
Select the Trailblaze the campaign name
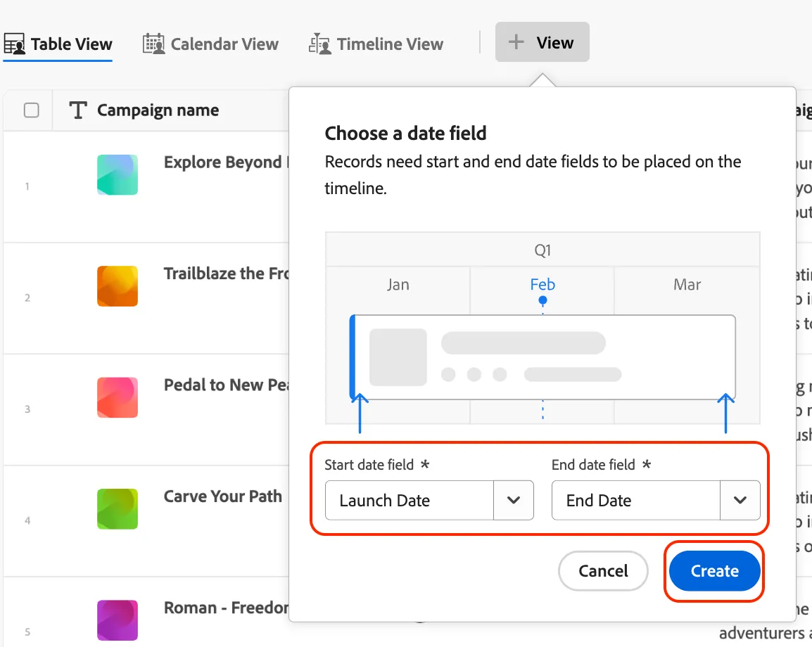click(x=226, y=274)
